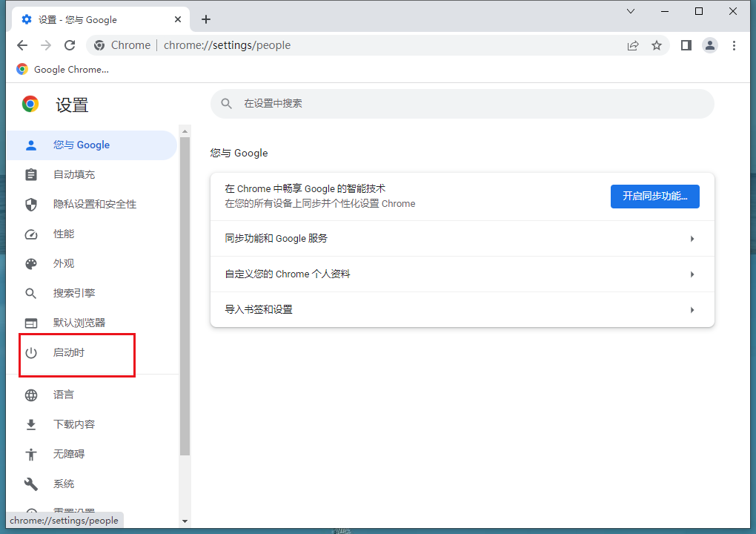This screenshot has height=534, width=756.
Task: Click the 下载内容 download icon
Action: pos(31,424)
